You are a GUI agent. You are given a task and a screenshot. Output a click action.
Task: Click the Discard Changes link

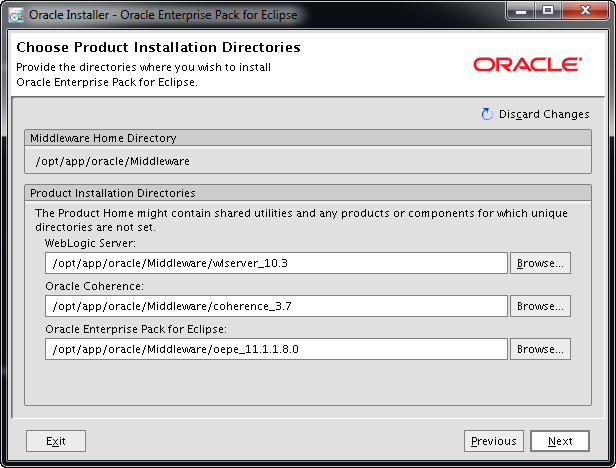(x=544, y=114)
